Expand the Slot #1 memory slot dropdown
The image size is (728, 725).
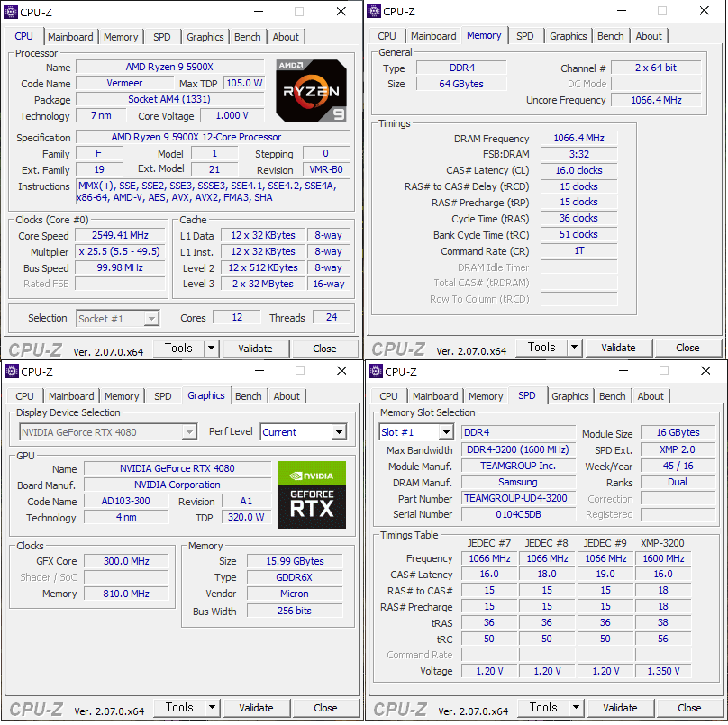point(446,432)
